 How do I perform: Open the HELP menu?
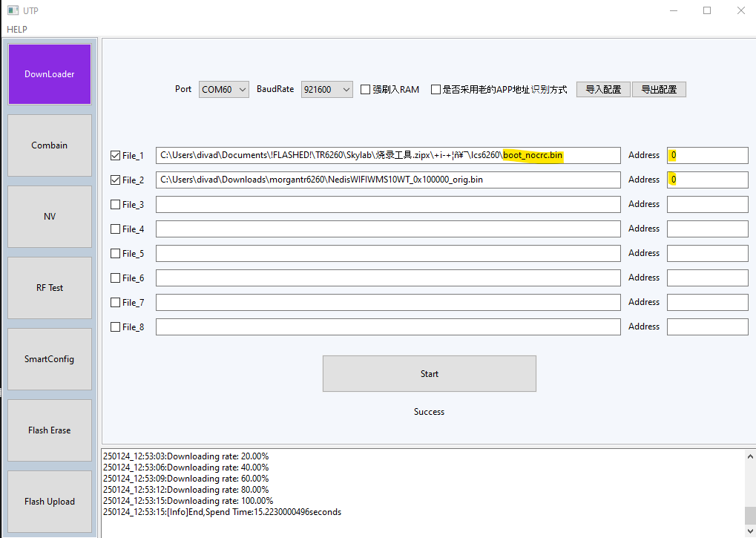17,30
